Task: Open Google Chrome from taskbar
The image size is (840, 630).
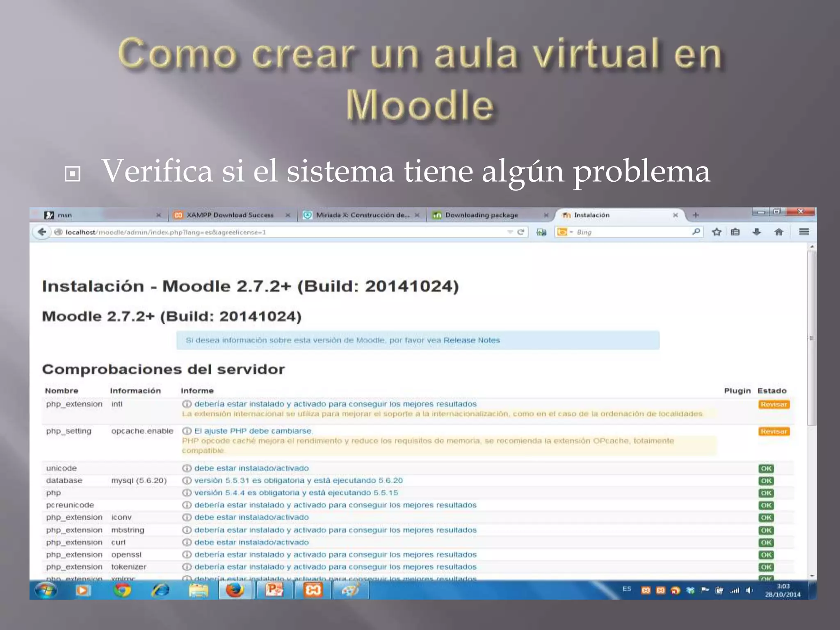Action: (x=122, y=590)
